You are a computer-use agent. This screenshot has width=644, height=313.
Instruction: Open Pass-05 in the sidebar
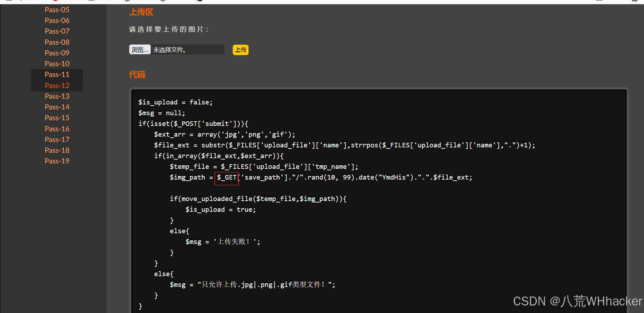(x=57, y=10)
